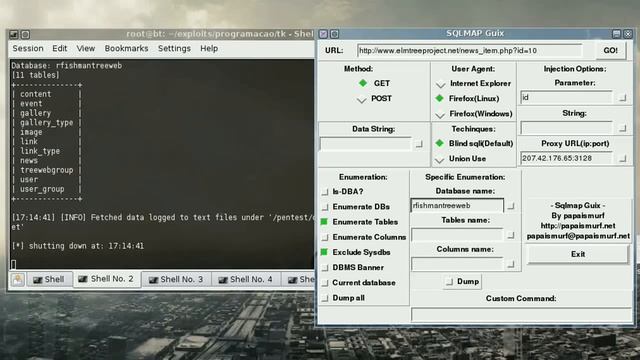Toggle the Dump checkbox button

click(462, 282)
